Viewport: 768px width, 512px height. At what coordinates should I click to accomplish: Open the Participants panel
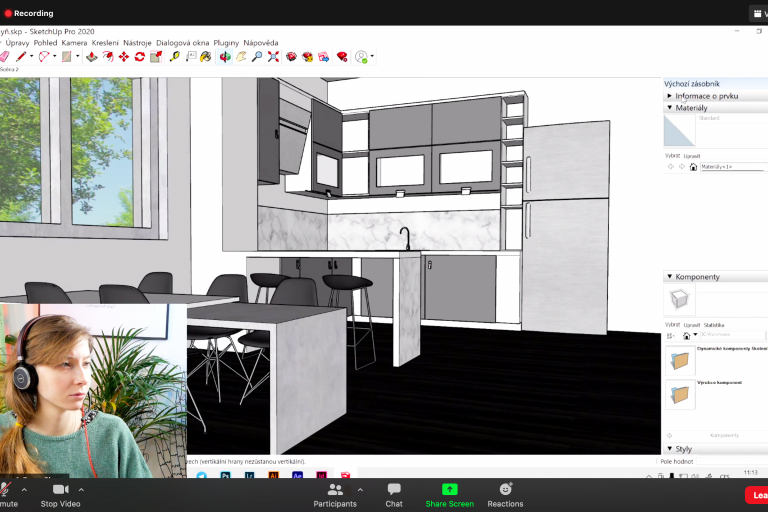click(335, 494)
